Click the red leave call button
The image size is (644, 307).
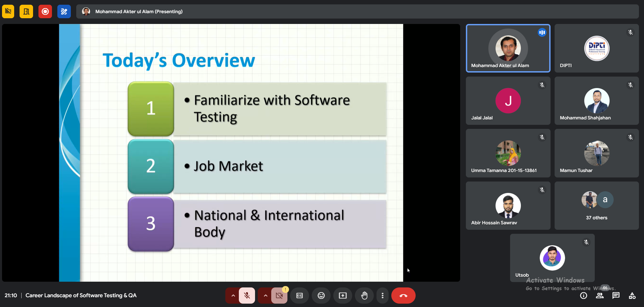[x=403, y=296]
